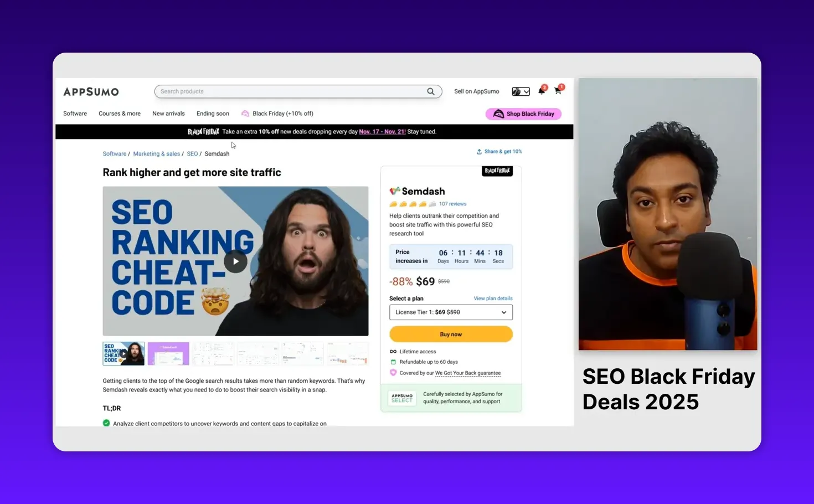The image size is (814, 504).
Task: Open the shopping cart
Action: coord(558,91)
